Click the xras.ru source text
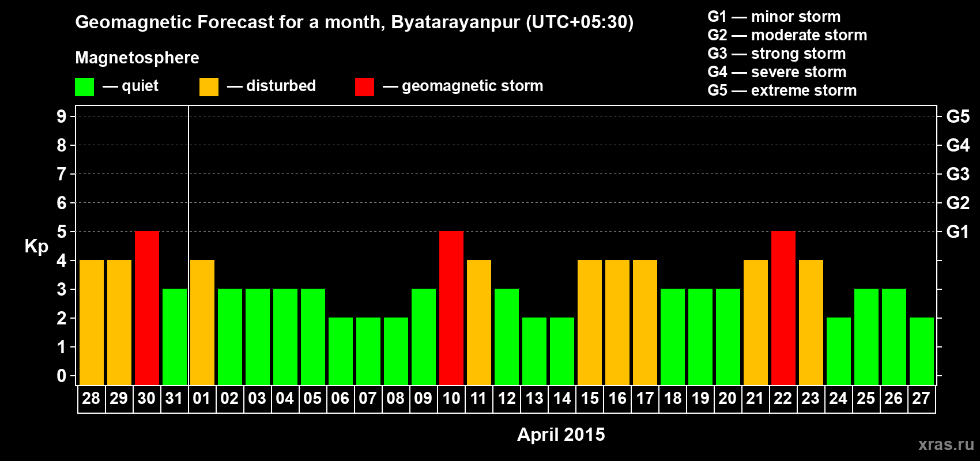Screen dimensions: 980x461 point(946,444)
